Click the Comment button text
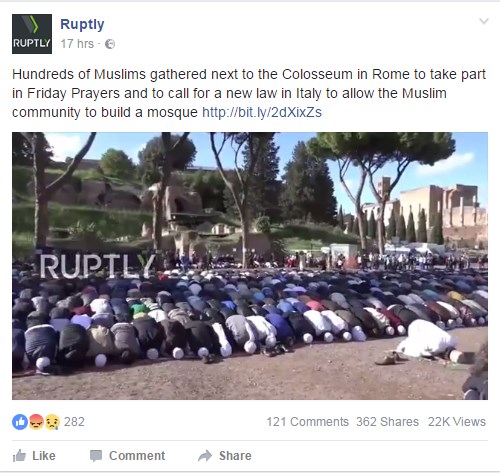 coord(137,456)
